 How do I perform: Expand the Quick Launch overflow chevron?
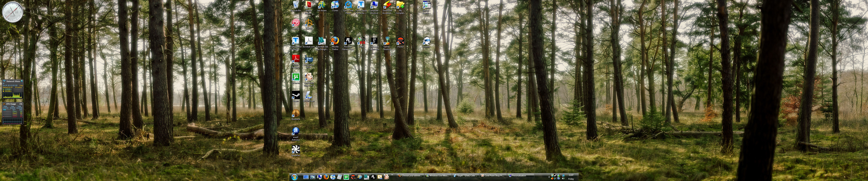pyautogui.click(x=392, y=175)
